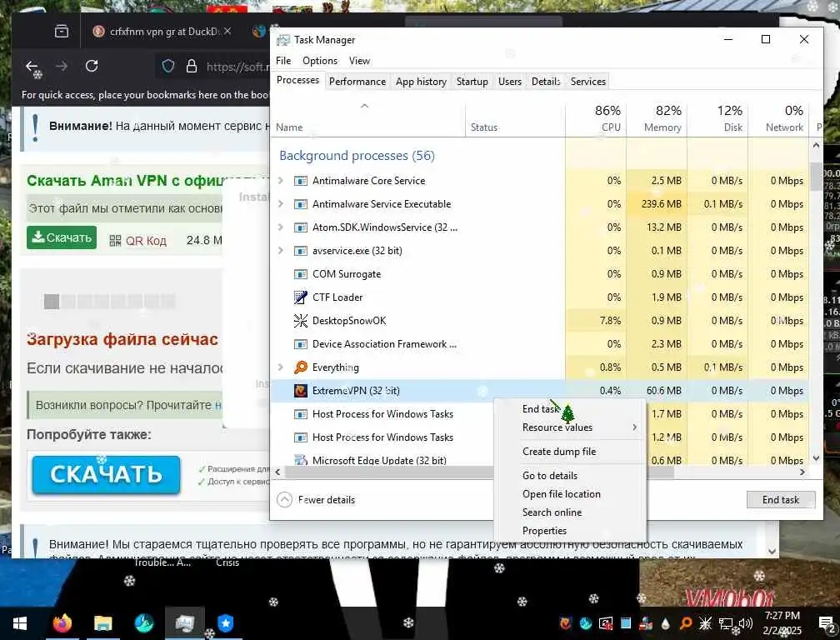Image resolution: width=840 pixels, height=640 pixels.
Task: Switch to the App history tab
Action: (421, 82)
